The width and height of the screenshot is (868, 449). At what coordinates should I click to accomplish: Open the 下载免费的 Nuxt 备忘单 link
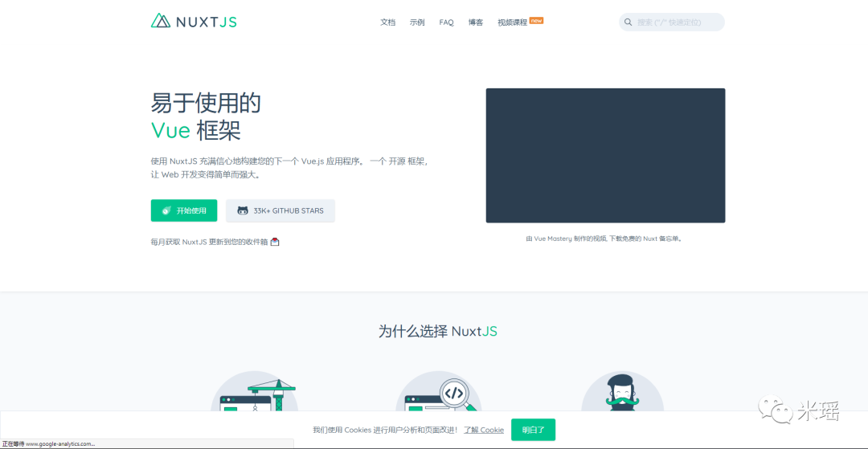tap(646, 239)
